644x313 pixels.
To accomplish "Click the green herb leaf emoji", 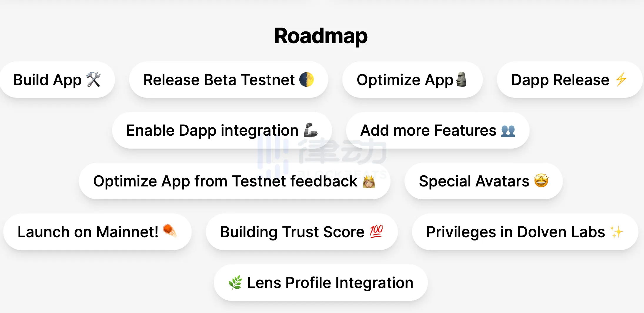I will (x=235, y=282).
